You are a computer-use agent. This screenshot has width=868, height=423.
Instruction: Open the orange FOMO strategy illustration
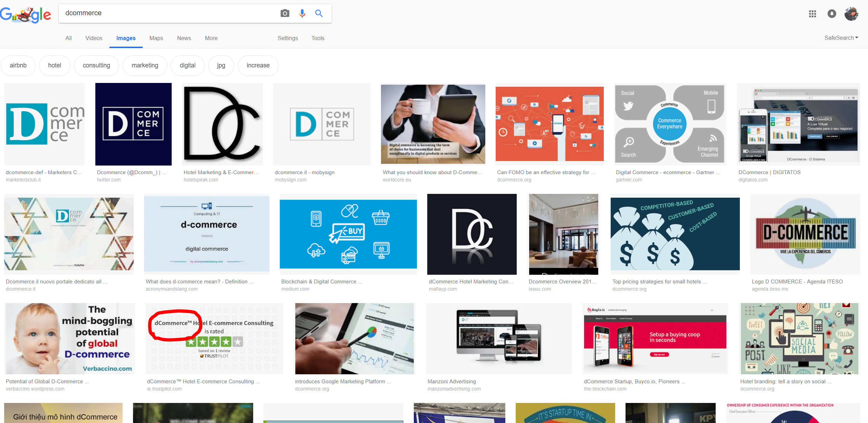(x=550, y=124)
